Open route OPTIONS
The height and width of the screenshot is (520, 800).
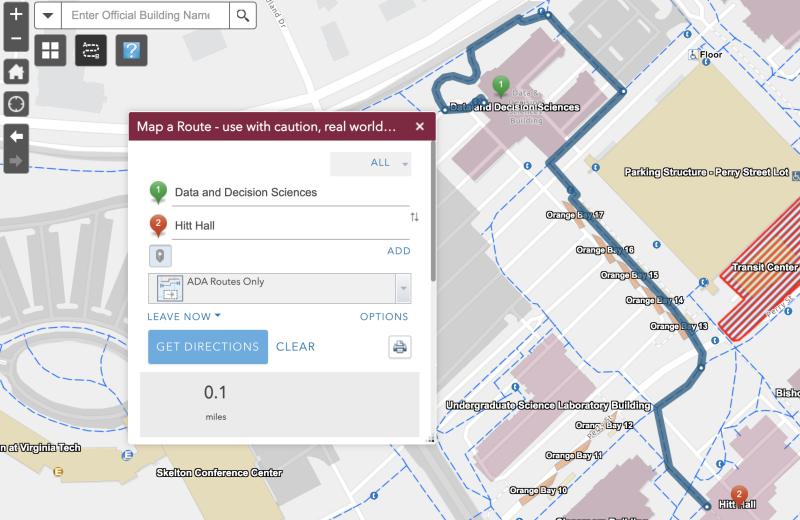pyautogui.click(x=384, y=316)
